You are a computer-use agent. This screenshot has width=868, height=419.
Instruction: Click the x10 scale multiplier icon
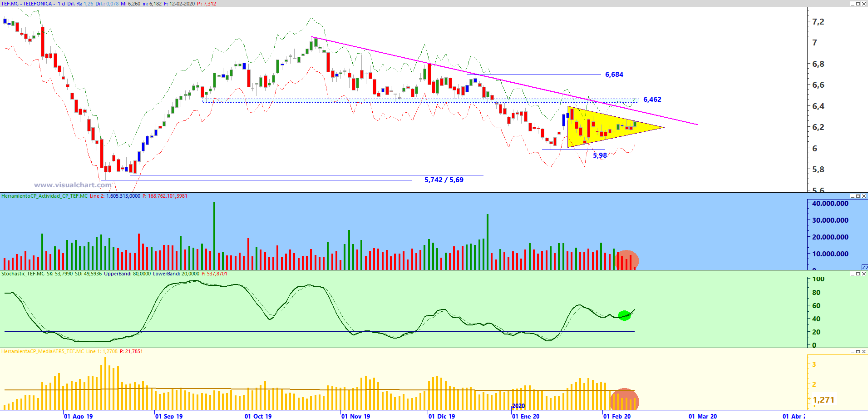(865, 267)
